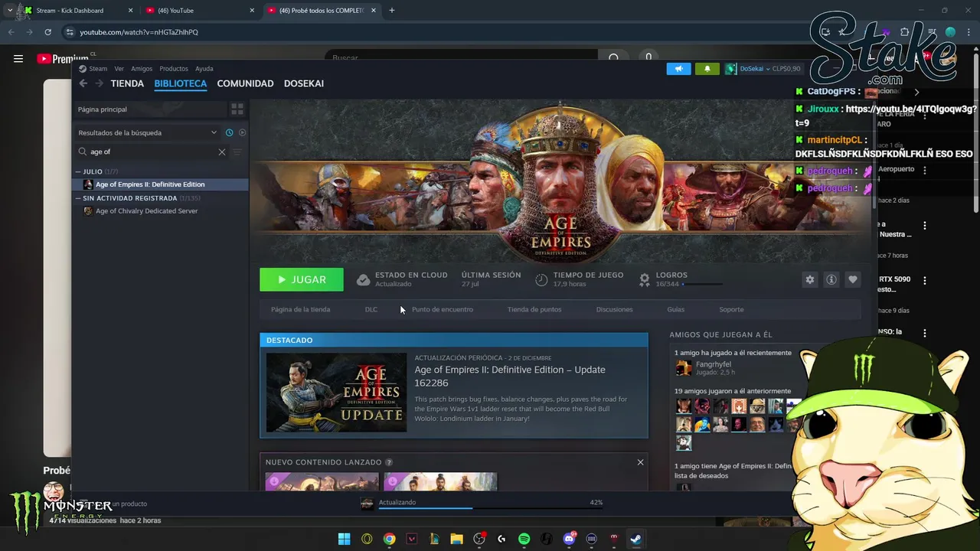
Task: Open the 'Update 162286' news title
Action: [510, 376]
